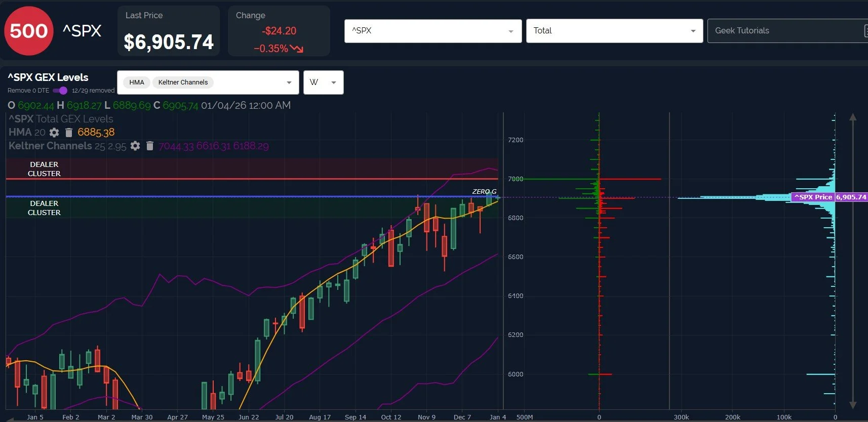Click the down arrow on the right range scrollbar
Viewport: 868px width, 422px height.
tap(853, 405)
